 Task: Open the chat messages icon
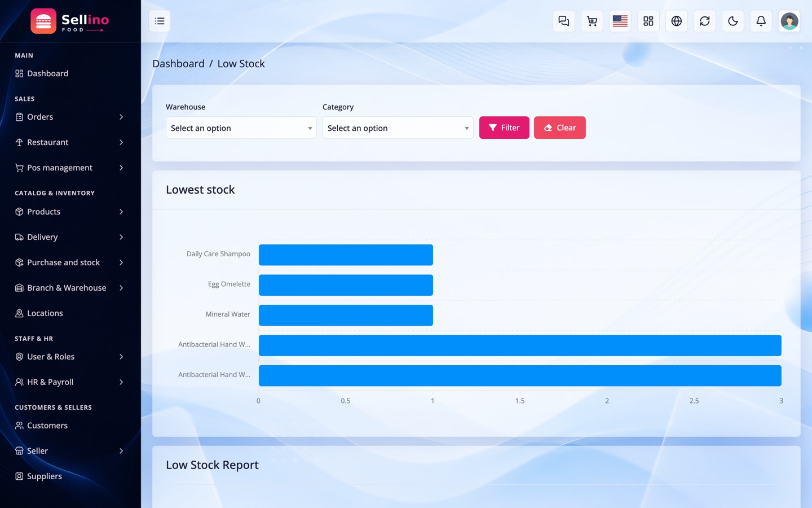pyautogui.click(x=564, y=21)
